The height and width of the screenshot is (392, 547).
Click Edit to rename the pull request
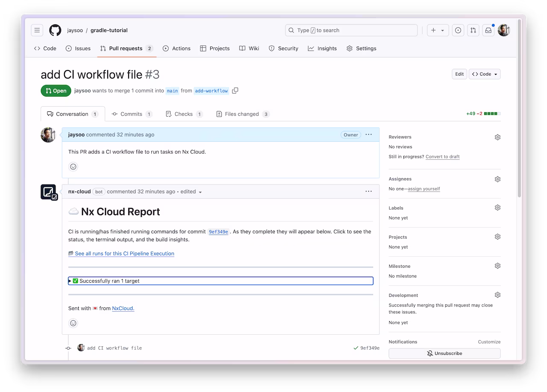pyautogui.click(x=459, y=74)
